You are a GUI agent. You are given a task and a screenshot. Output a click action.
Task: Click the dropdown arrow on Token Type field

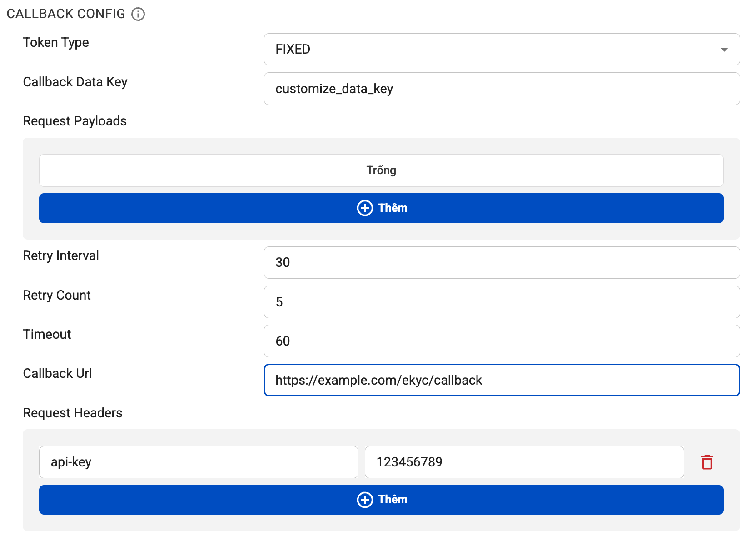(x=724, y=50)
